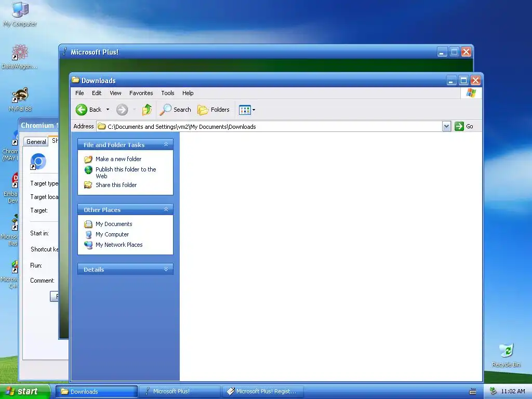Go up one folder level with Up icon

(x=147, y=110)
